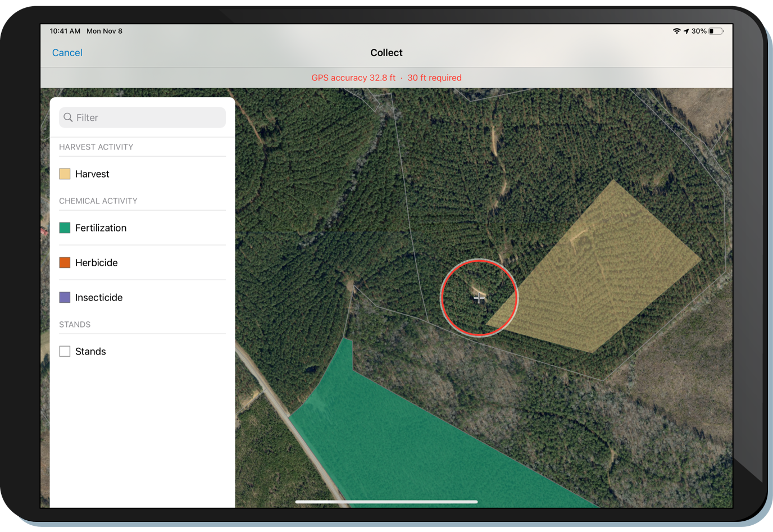Click the tan Harvest color swatch
This screenshot has width=773, height=532.
coord(65,174)
